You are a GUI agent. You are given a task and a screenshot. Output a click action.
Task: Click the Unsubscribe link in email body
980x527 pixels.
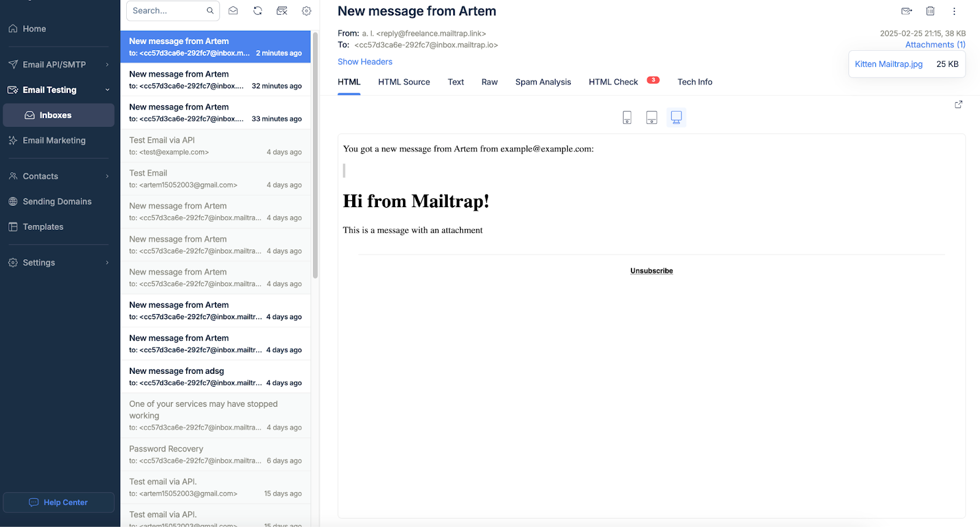[x=651, y=271]
